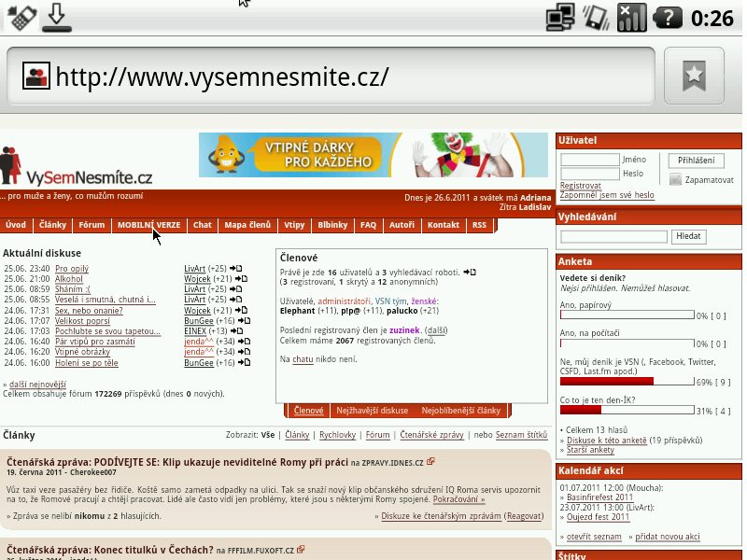Open Basinfirefest 2011 event link
The image size is (747, 560).
(599, 497)
